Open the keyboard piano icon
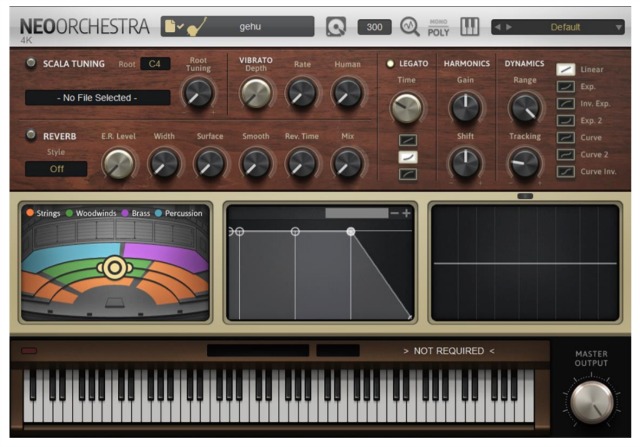This screenshot has width=640, height=447. (x=469, y=27)
